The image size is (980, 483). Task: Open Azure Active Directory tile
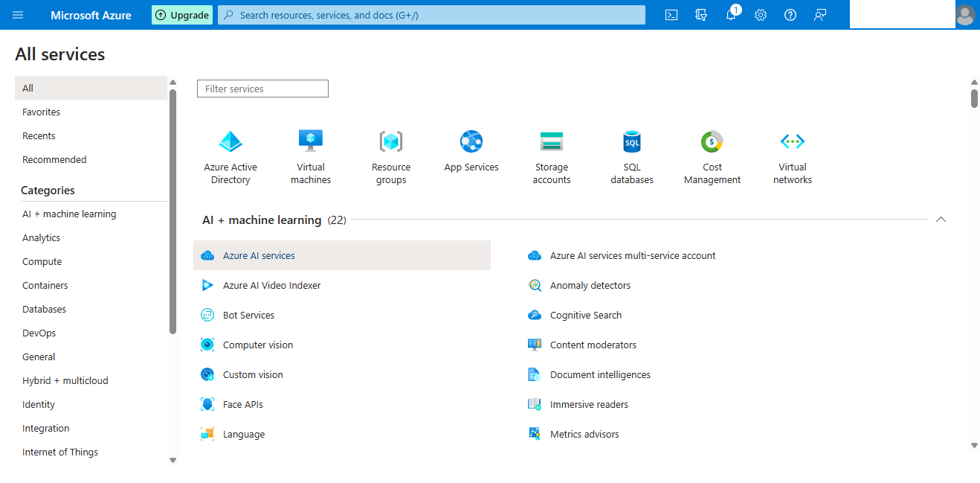pyautogui.click(x=231, y=158)
